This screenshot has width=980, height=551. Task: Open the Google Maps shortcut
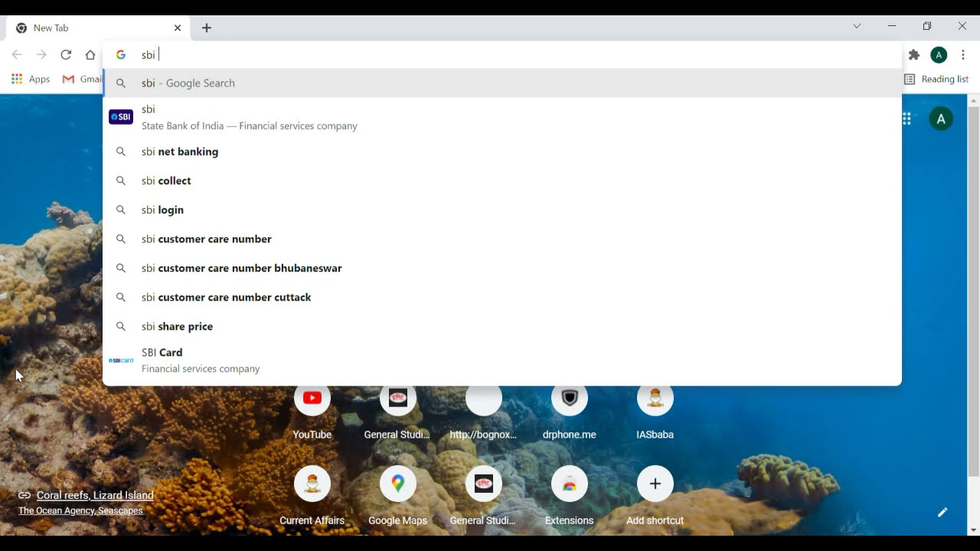(x=397, y=496)
